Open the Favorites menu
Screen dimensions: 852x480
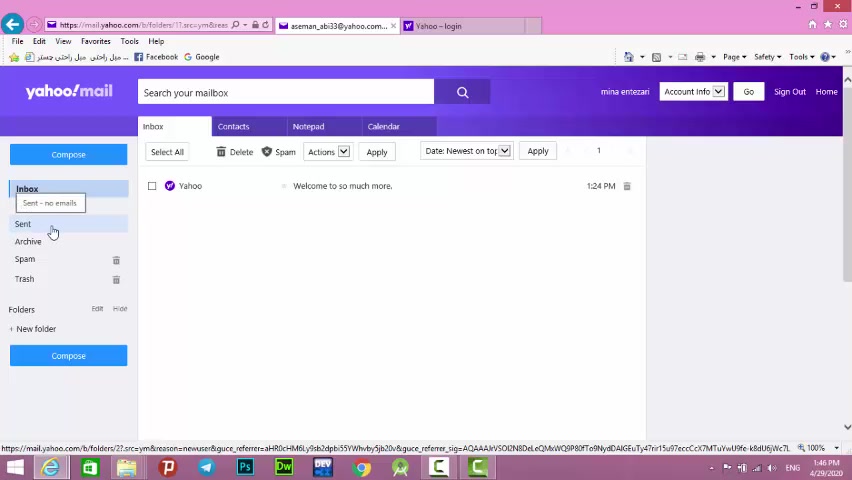pos(96,41)
